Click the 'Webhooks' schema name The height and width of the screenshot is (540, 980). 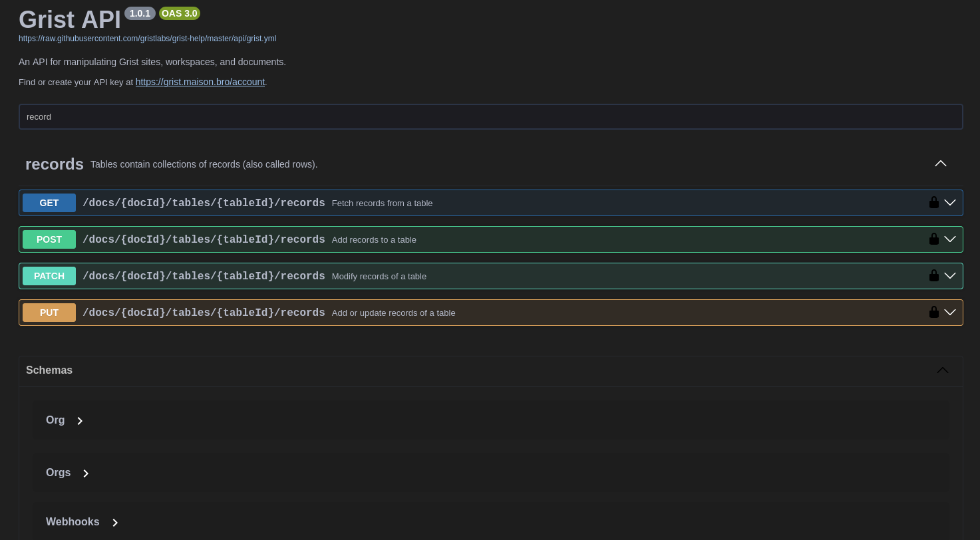point(73,522)
